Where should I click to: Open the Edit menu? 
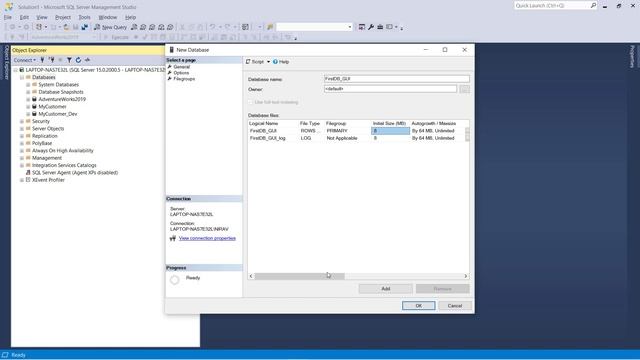24,17
